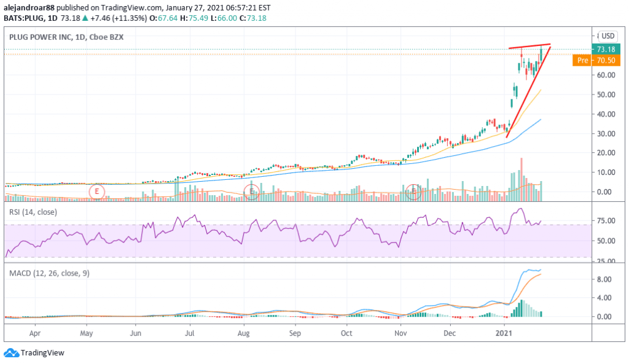629x364 pixels.
Task: Click the BATS:PLUG symbol in header
Action: [x=22, y=18]
